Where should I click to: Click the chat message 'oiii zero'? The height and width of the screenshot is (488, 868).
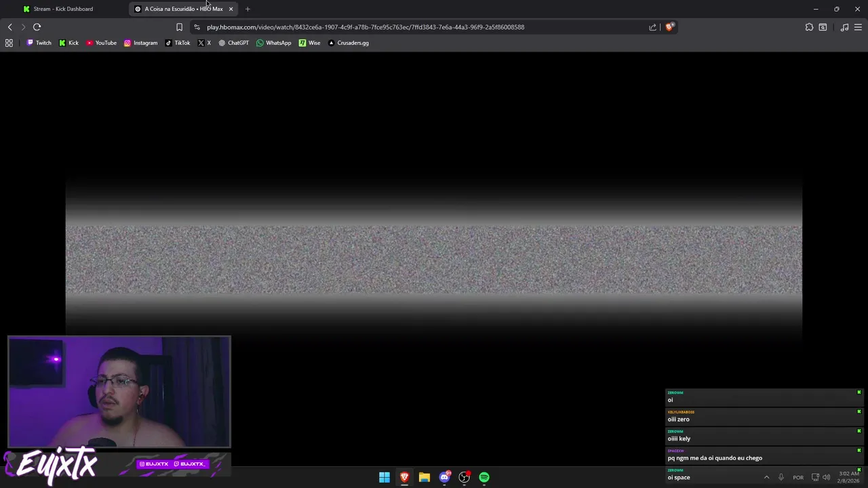tap(678, 420)
